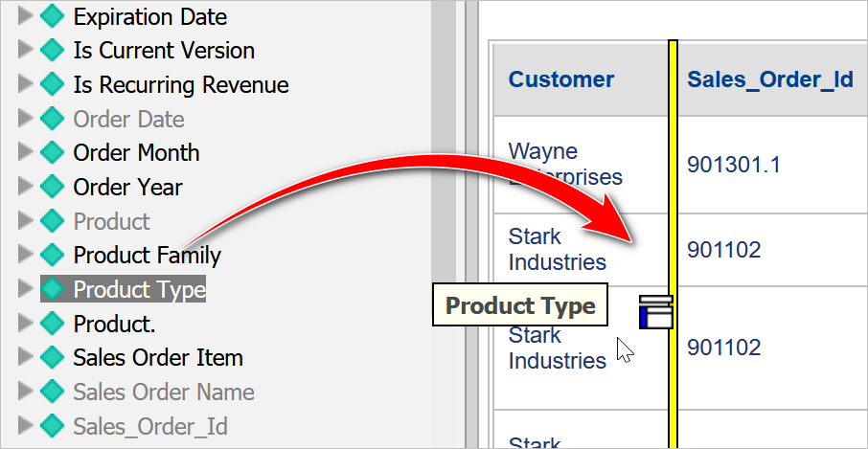The width and height of the screenshot is (868, 449).
Task: Select the greyed Product field label
Action: point(111,222)
